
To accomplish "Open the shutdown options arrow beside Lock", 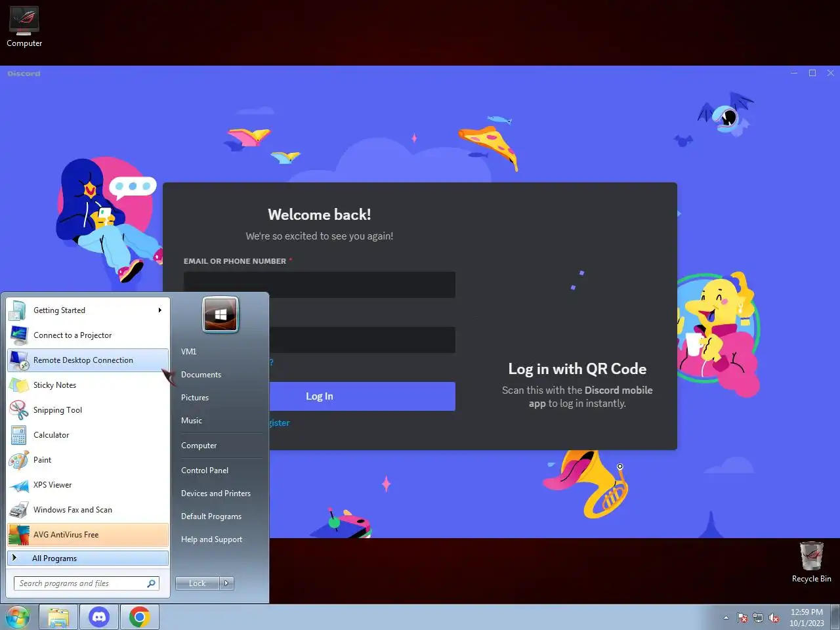I will coord(226,583).
